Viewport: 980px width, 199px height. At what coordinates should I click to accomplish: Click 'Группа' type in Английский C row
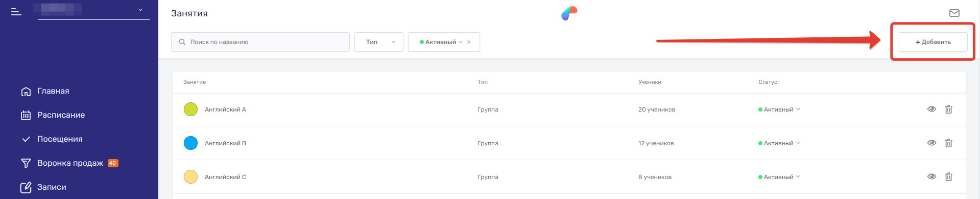[488, 177]
